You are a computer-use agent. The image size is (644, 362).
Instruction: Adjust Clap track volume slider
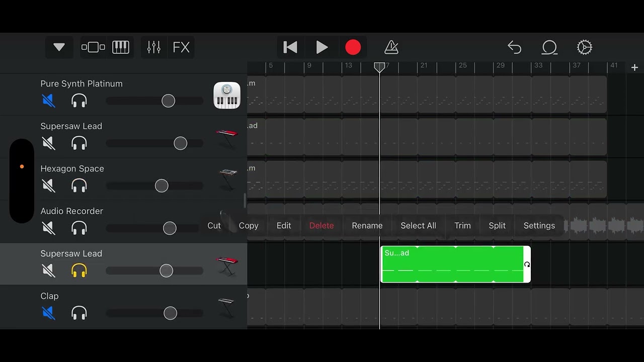click(x=171, y=313)
